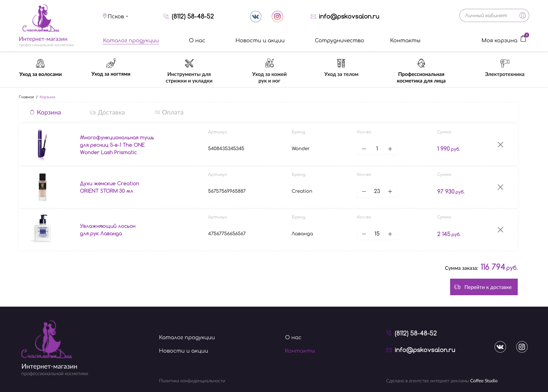Select the nail care category icon
This screenshot has height=392, width=548.
(111, 63)
